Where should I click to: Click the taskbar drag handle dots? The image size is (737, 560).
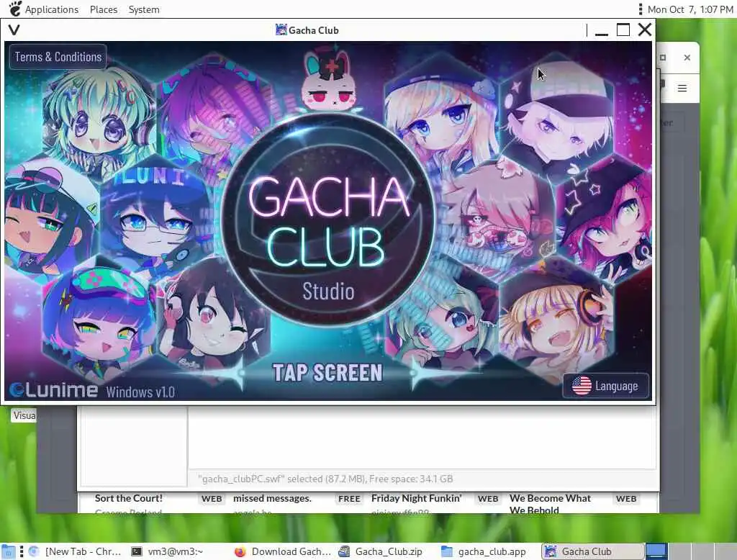click(x=21, y=551)
